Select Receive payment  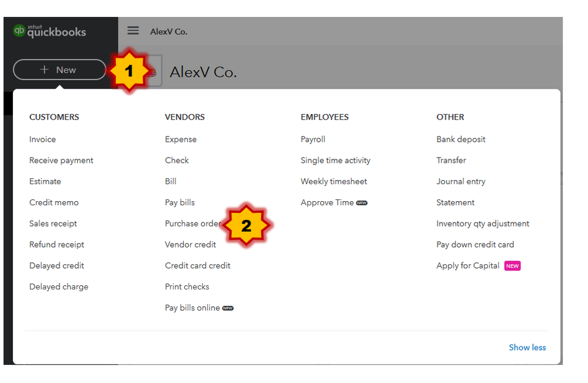pos(61,161)
